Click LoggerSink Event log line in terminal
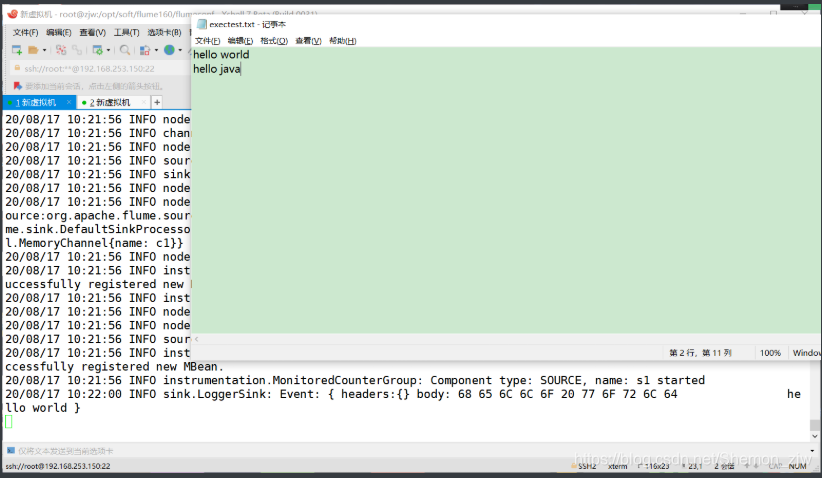 pyautogui.click(x=403, y=394)
